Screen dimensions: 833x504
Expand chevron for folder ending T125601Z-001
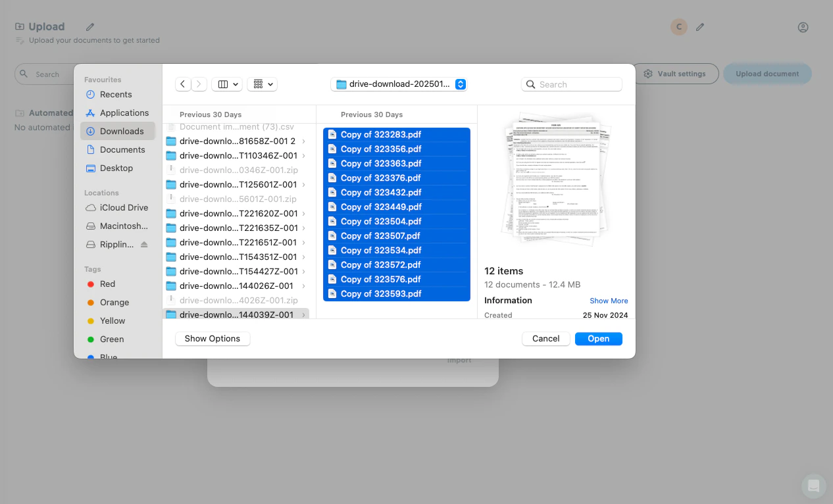click(x=303, y=184)
